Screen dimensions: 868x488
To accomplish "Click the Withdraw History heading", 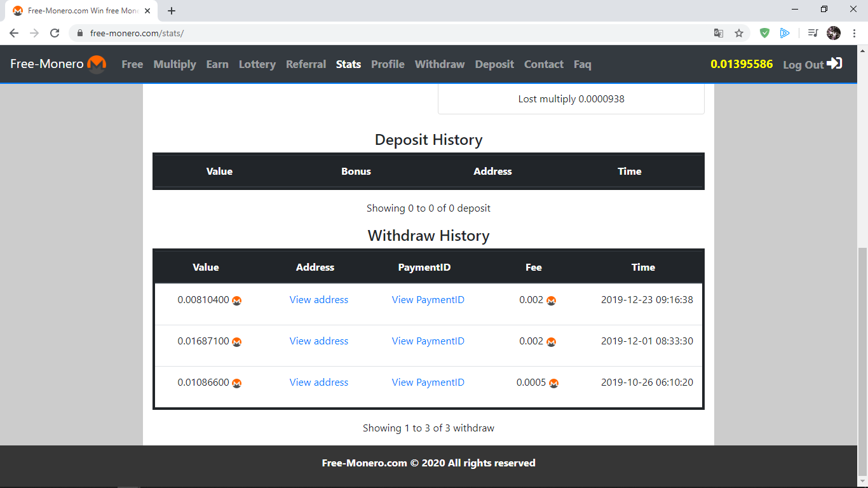I will [428, 236].
